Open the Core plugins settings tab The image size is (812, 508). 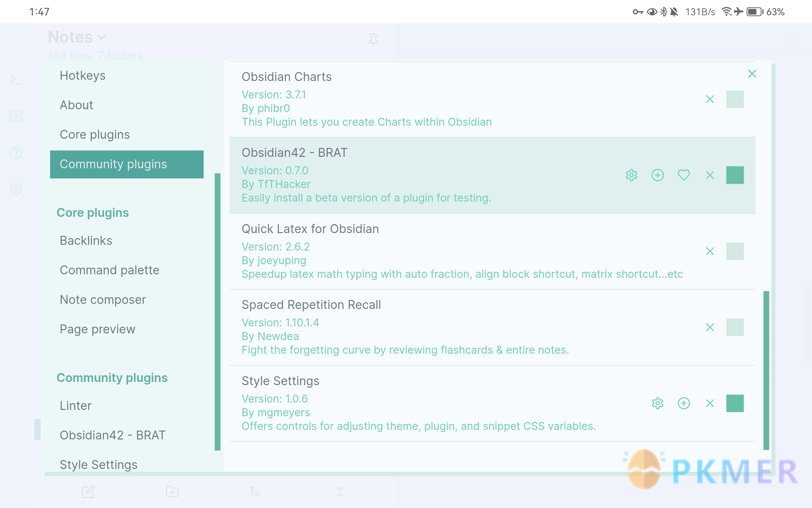point(127,135)
